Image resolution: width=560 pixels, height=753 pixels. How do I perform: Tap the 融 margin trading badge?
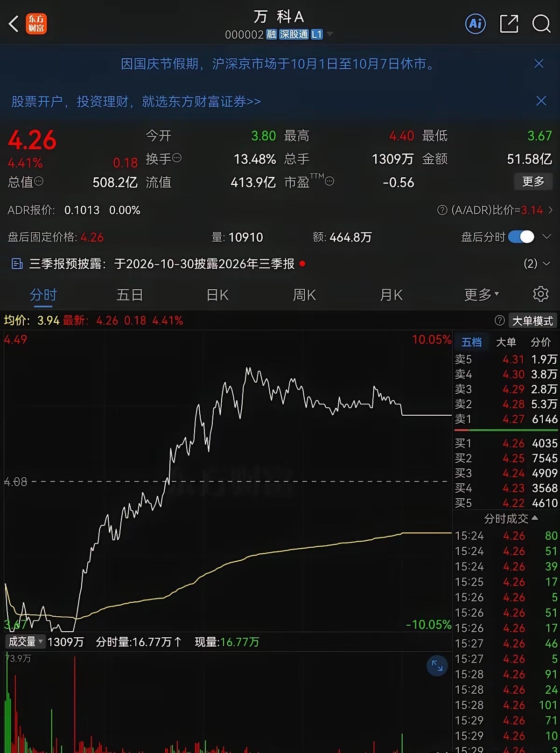271,34
